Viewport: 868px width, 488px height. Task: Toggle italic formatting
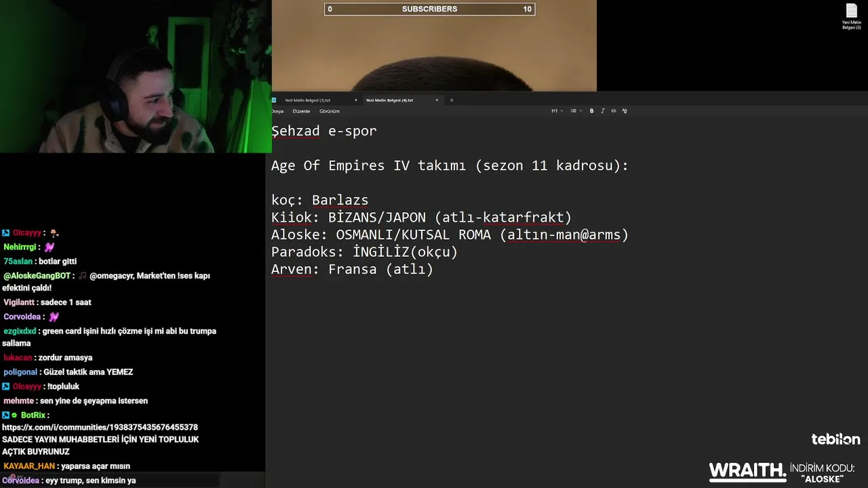[x=602, y=111]
